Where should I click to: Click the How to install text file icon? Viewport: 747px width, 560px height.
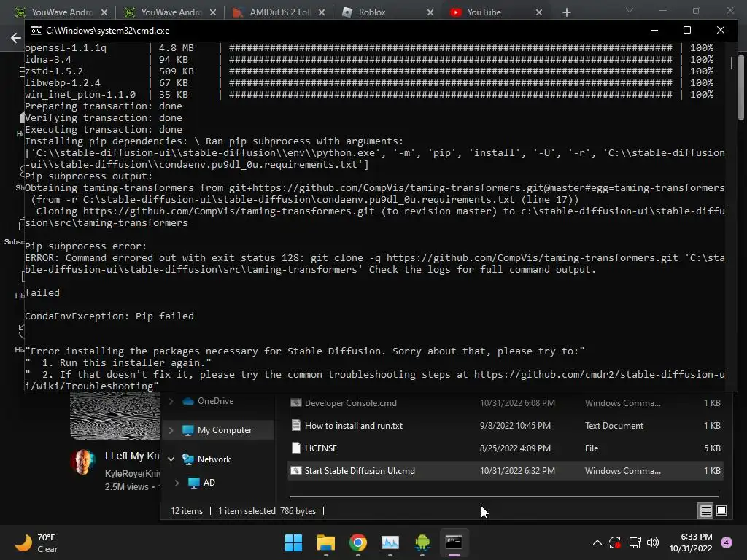pyautogui.click(x=296, y=425)
